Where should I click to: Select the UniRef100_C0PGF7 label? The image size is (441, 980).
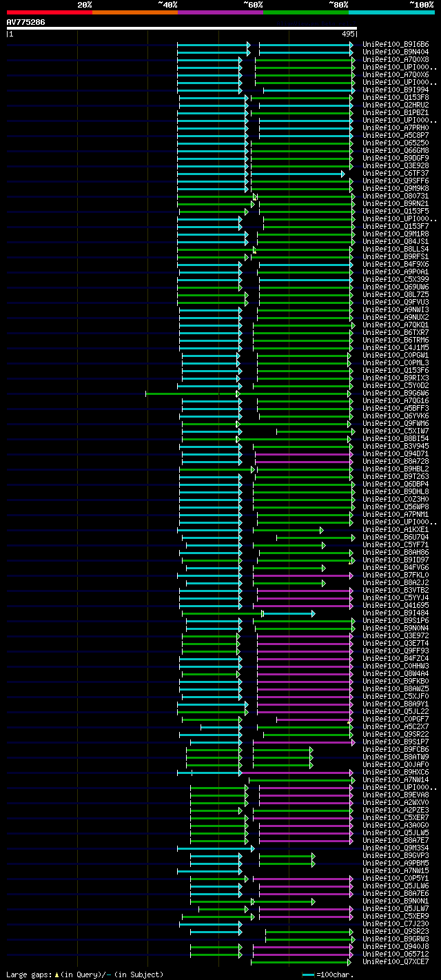coord(396,719)
